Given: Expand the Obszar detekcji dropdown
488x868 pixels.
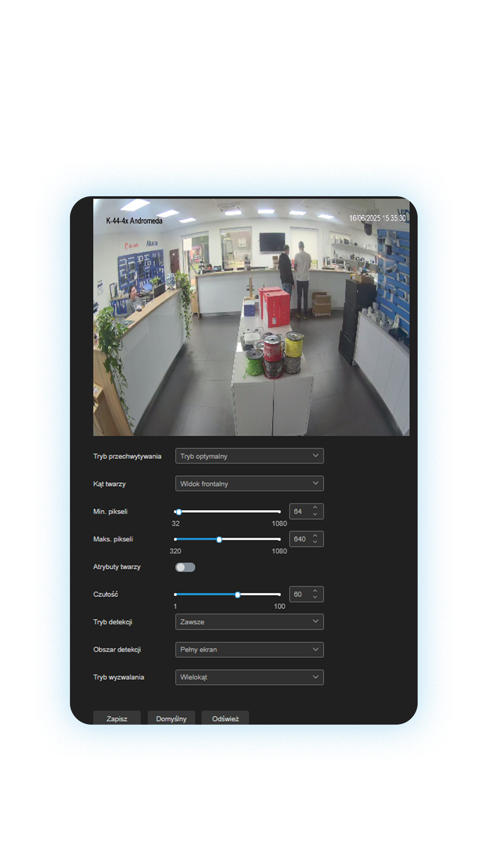Looking at the screenshot, I should [249, 649].
